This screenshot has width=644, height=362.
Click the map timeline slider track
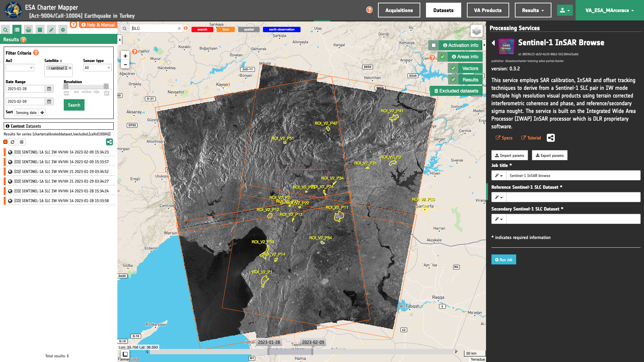302,352
